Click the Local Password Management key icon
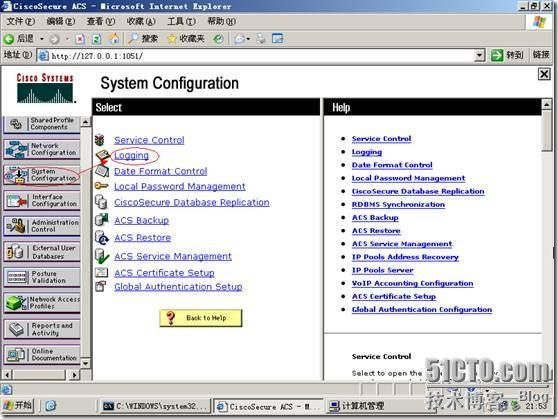558x419 pixels. point(101,185)
